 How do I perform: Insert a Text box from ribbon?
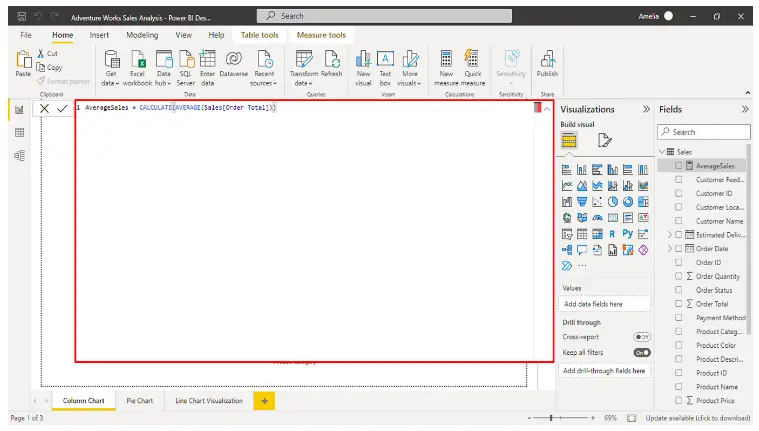385,60
